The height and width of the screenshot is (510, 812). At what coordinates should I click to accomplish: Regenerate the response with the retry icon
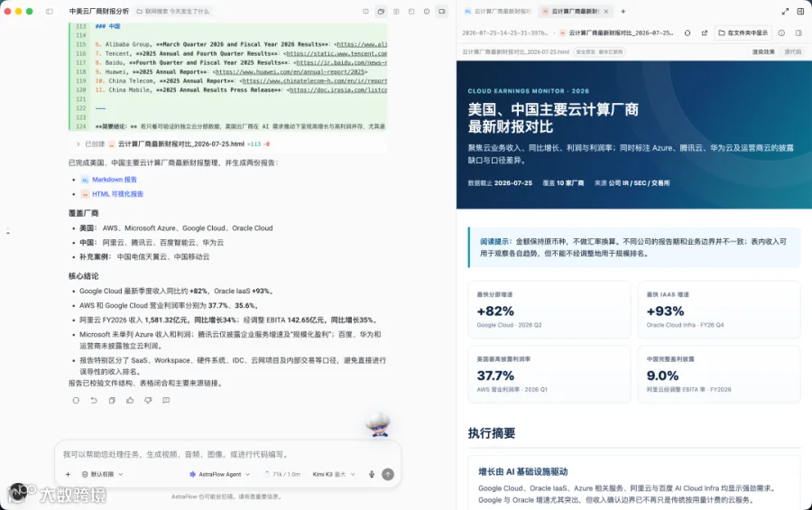pos(76,400)
